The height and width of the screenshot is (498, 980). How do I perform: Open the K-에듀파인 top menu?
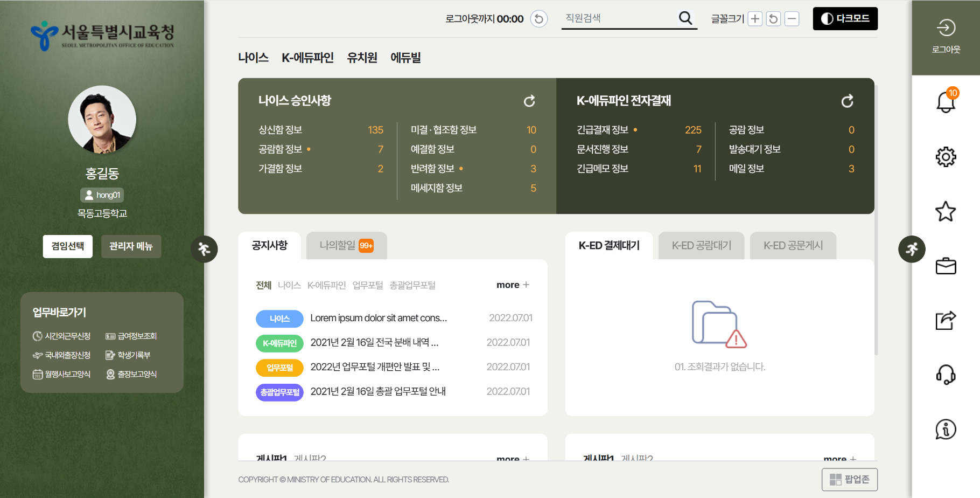click(x=307, y=58)
